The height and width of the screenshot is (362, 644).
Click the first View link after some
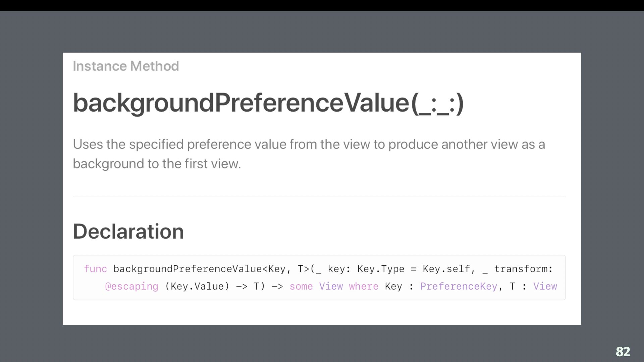[331, 286]
